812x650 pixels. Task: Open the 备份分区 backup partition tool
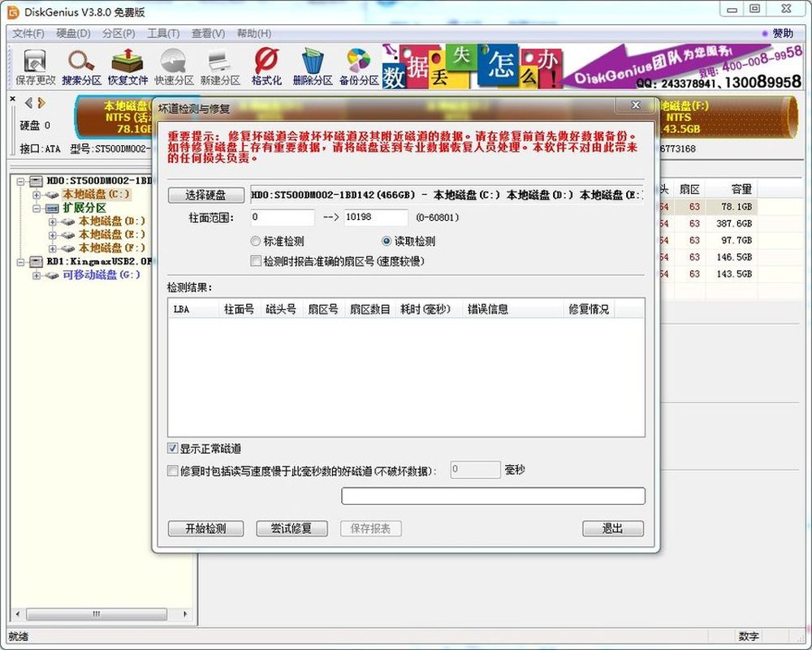tap(359, 67)
